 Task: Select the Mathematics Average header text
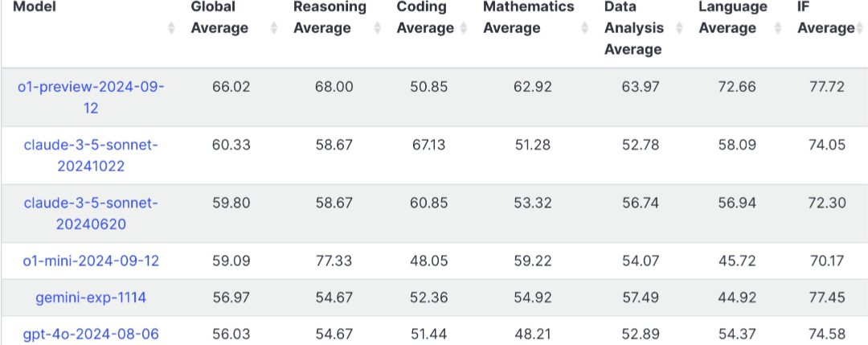click(529, 18)
